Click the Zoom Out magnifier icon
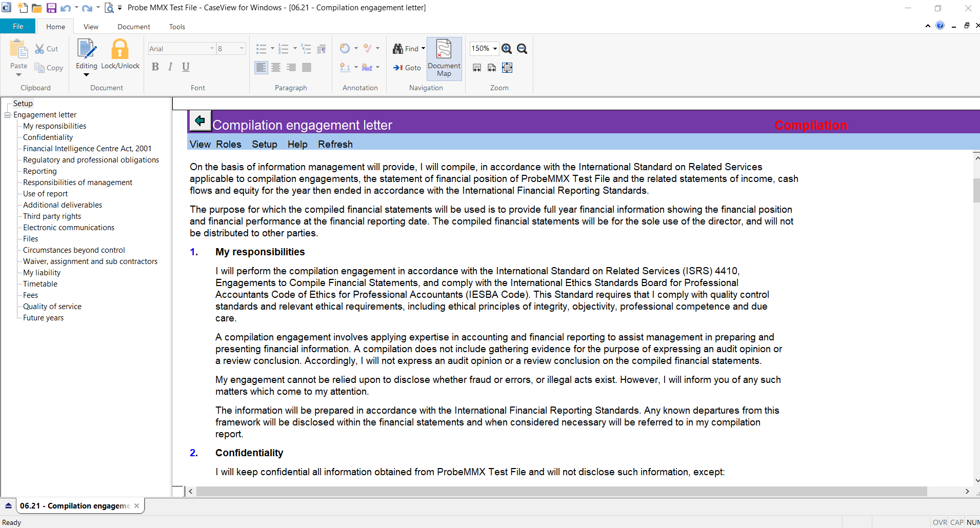 click(522, 49)
